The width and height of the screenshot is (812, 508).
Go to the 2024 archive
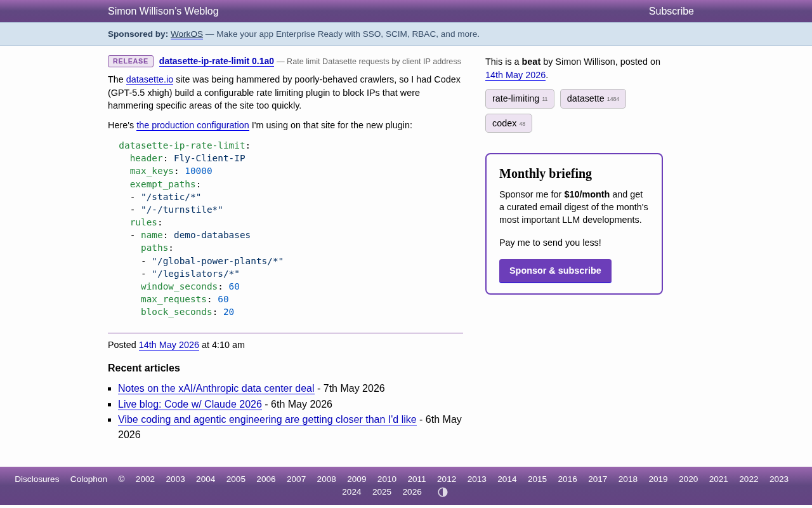point(351,492)
